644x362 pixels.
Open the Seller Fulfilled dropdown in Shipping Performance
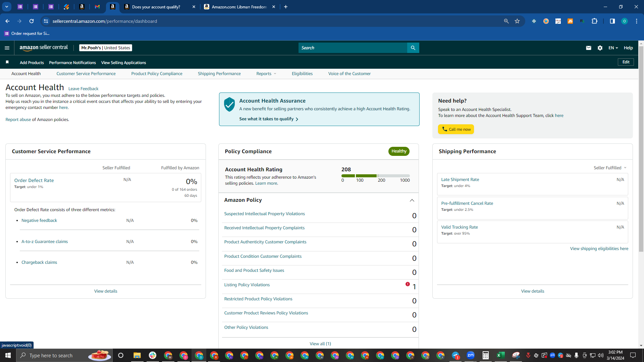point(610,168)
